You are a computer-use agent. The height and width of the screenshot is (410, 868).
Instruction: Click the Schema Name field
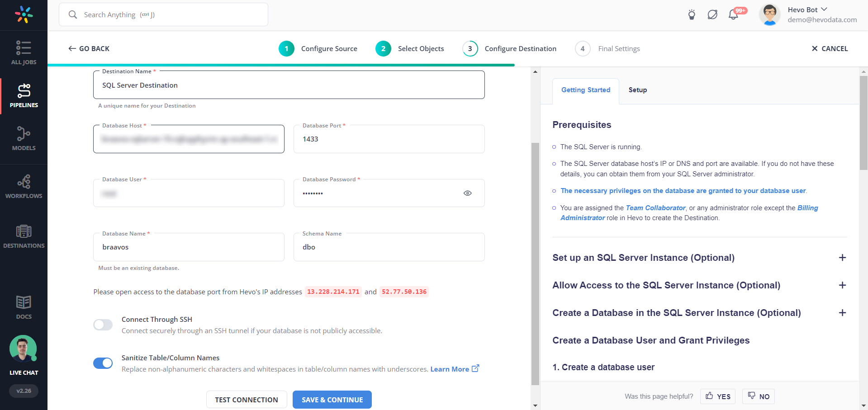[x=389, y=247]
